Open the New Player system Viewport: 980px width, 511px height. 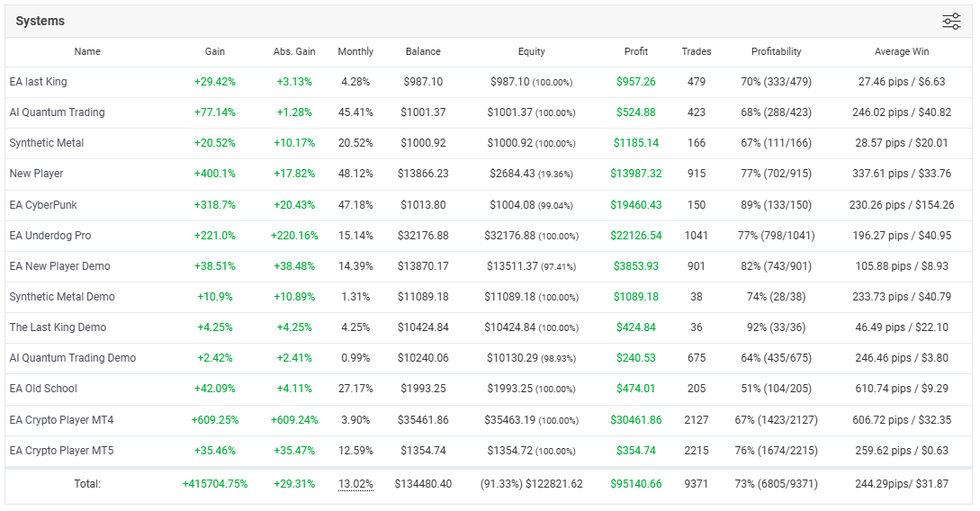[36, 174]
